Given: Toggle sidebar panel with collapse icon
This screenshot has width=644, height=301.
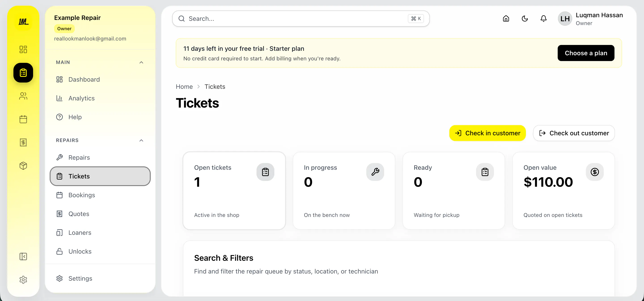Looking at the screenshot, I should tap(23, 256).
